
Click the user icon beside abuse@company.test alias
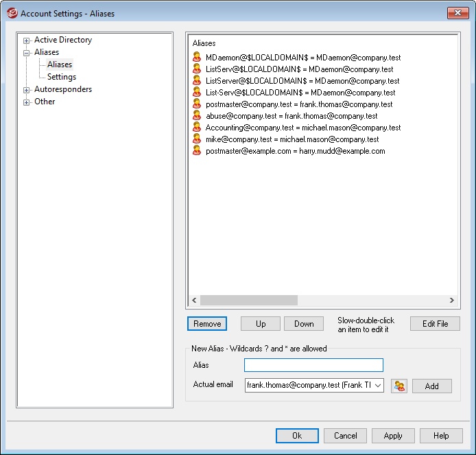point(197,116)
